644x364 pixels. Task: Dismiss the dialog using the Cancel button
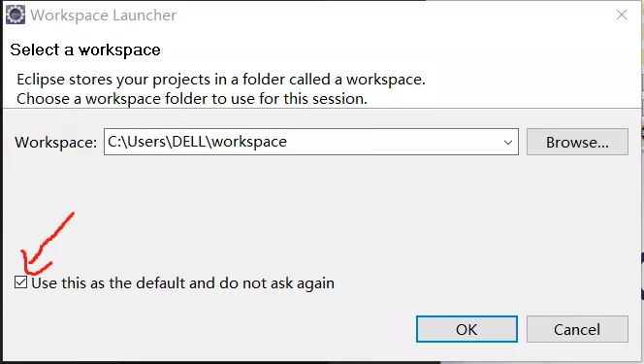tap(577, 329)
